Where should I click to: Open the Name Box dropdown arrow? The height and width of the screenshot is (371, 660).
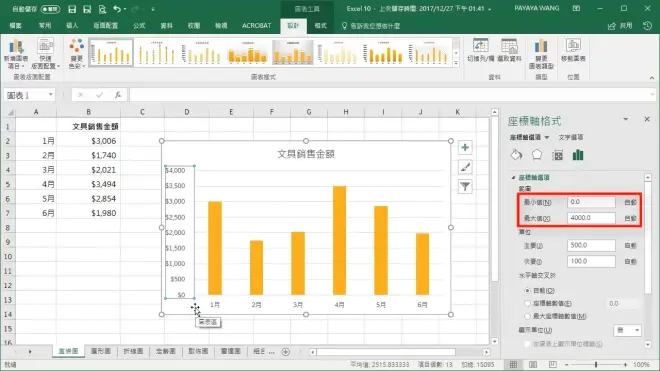coord(51,95)
